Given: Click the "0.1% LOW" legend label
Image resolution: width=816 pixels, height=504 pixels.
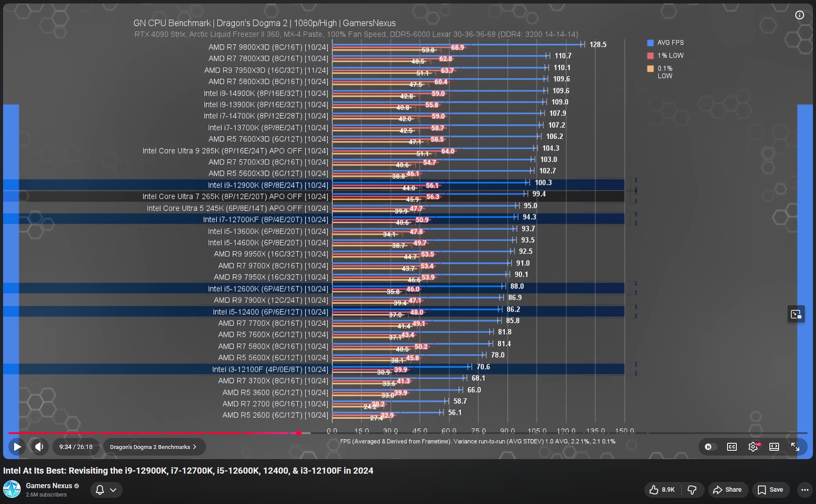Looking at the screenshot, I should [x=665, y=72].
